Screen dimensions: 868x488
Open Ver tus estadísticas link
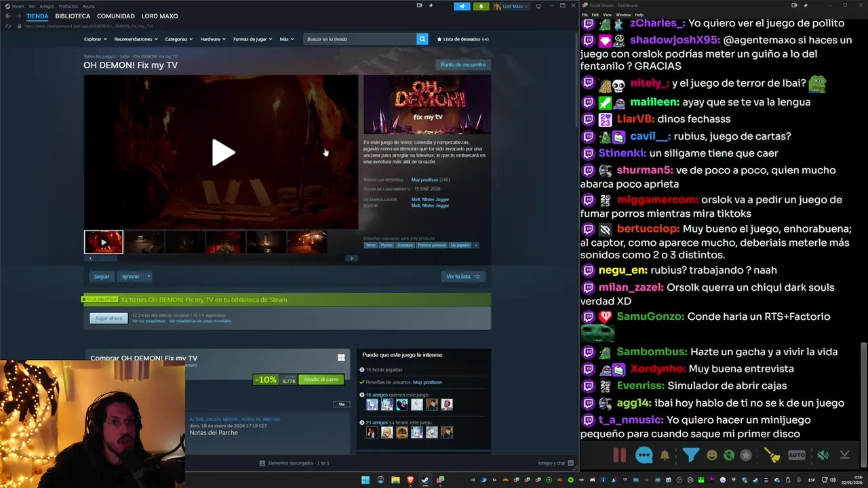(149, 321)
